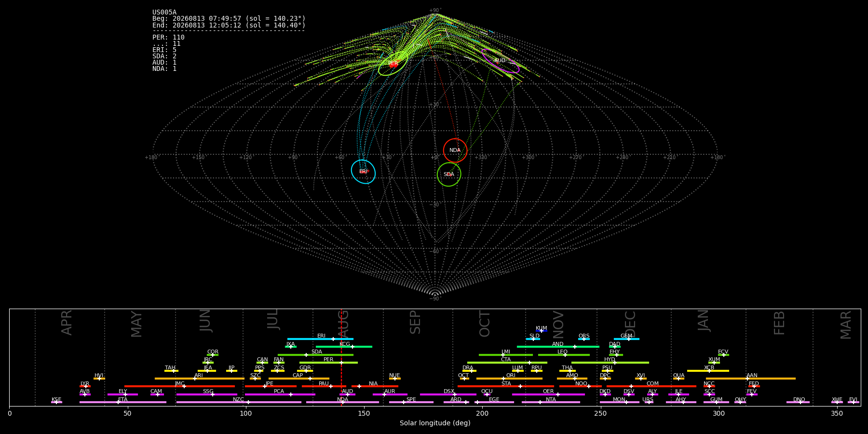Click the US005A station title
This screenshot has height=434, width=868.
[x=164, y=13]
